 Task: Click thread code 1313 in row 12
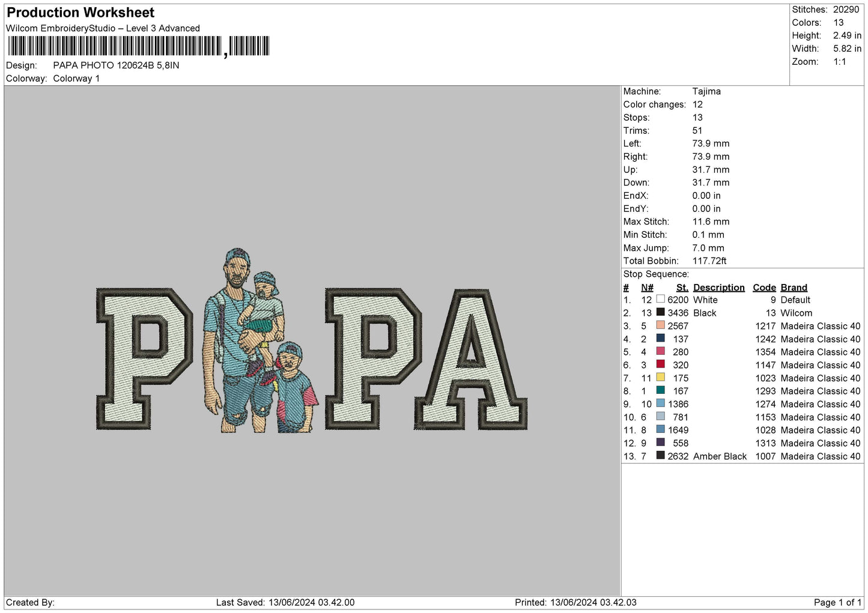click(x=765, y=443)
